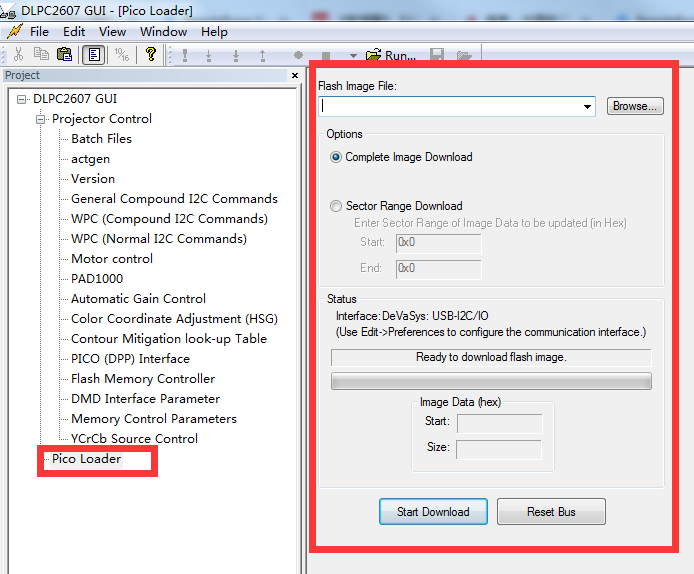
Task: Click the download progress bar
Action: [x=491, y=381]
